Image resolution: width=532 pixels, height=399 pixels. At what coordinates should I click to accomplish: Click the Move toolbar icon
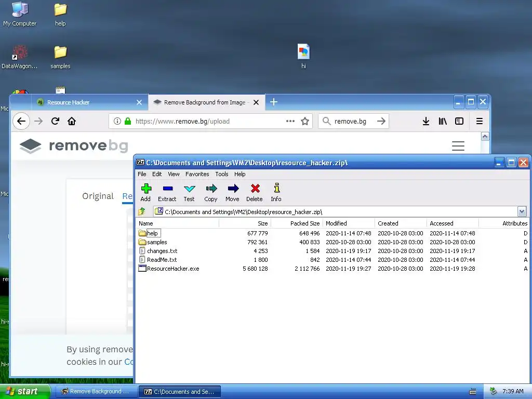coord(232,192)
